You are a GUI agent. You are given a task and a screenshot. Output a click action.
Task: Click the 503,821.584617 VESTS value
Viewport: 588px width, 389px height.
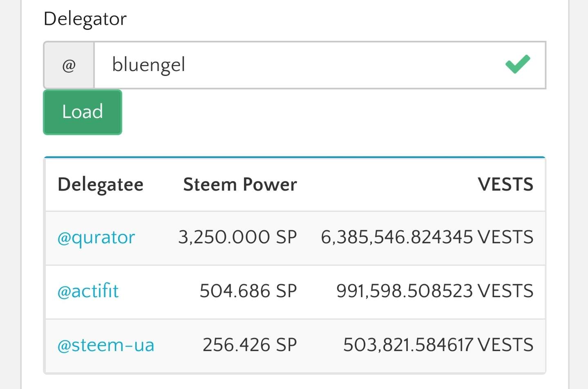(438, 345)
